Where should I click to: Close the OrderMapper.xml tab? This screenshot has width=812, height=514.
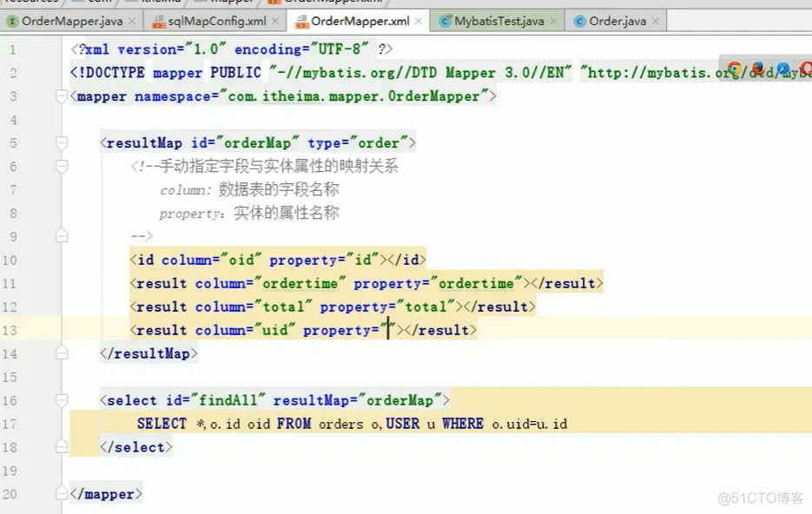coord(419,21)
